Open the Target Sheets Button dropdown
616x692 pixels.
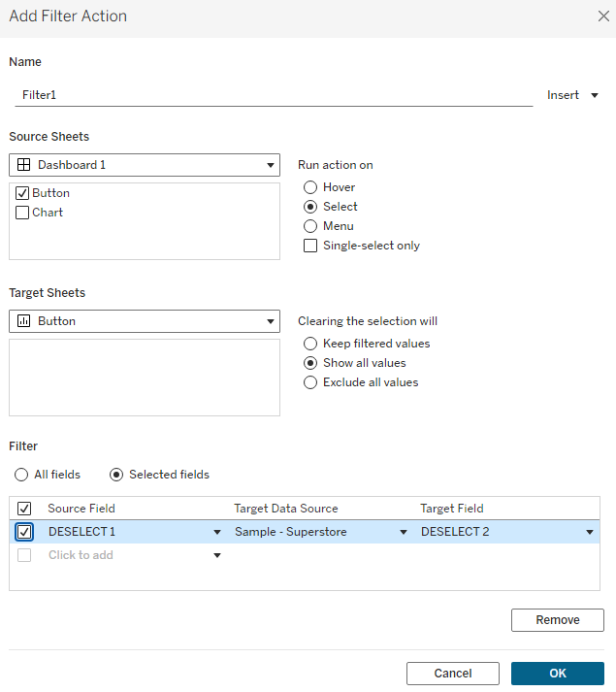tap(271, 321)
